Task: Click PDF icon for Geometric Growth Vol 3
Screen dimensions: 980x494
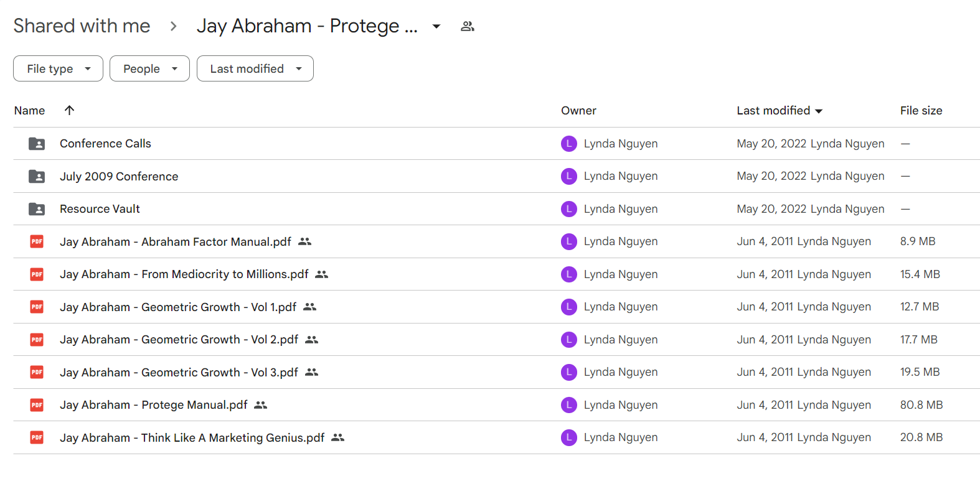Action: click(x=37, y=372)
